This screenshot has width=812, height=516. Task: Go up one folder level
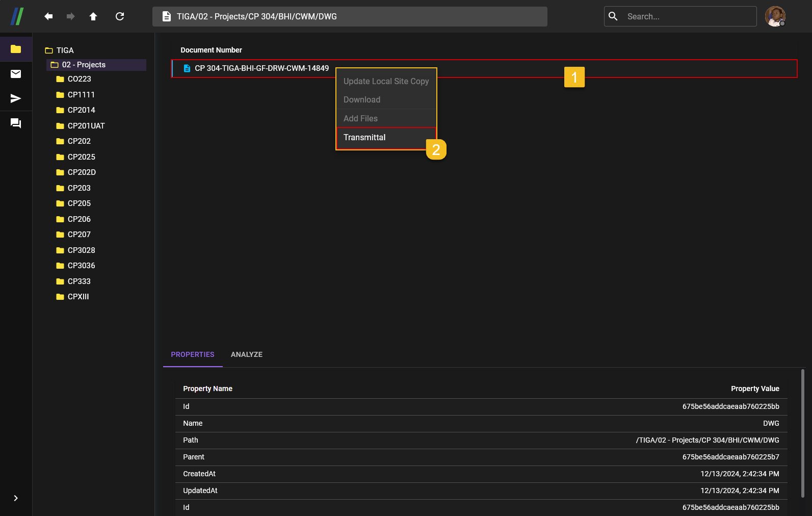pos(93,16)
